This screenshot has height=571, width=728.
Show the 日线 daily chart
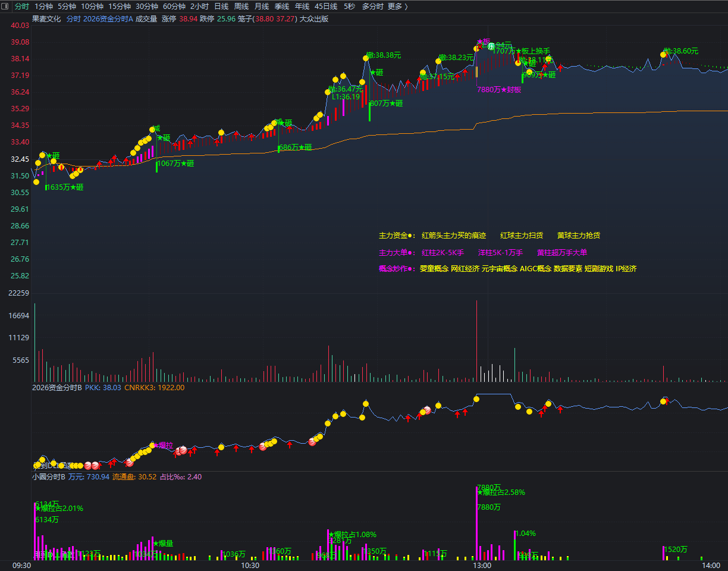coord(221,7)
